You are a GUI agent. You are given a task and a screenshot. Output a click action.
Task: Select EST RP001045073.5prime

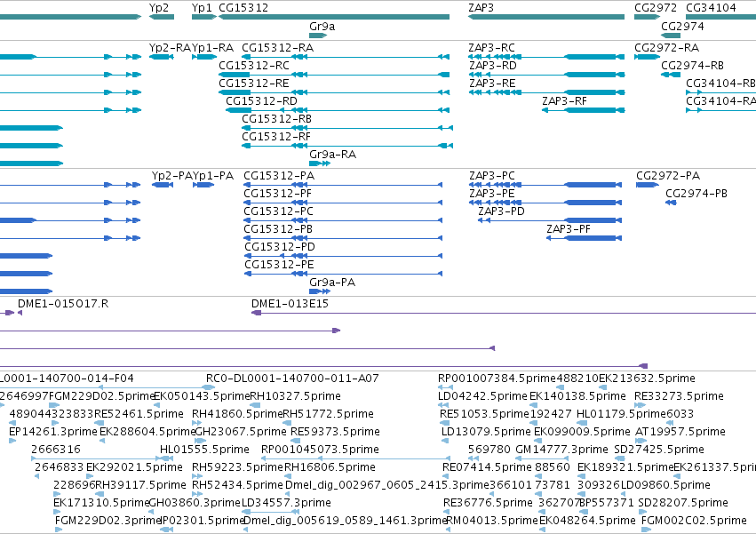[320, 450]
